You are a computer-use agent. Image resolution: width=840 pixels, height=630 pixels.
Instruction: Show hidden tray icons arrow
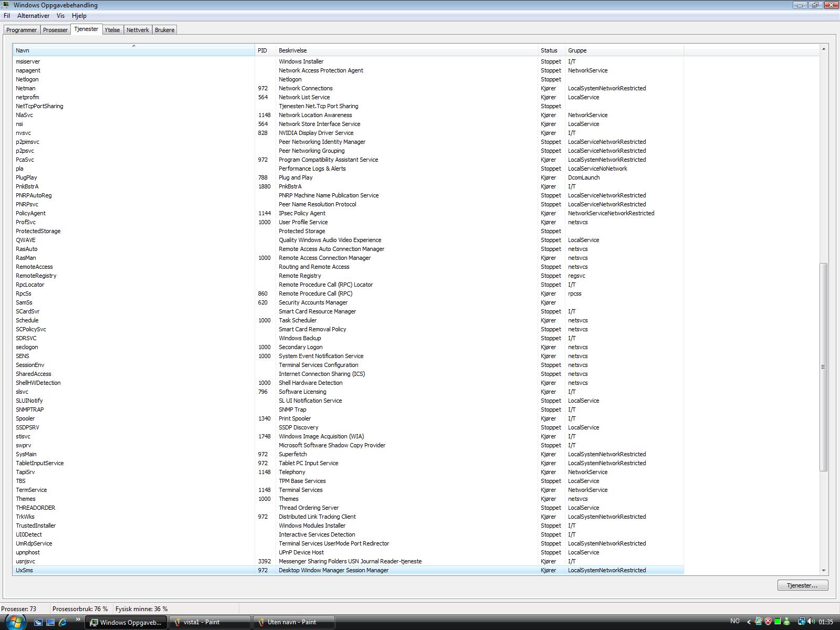pyautogui.click(x=749, y=622)
